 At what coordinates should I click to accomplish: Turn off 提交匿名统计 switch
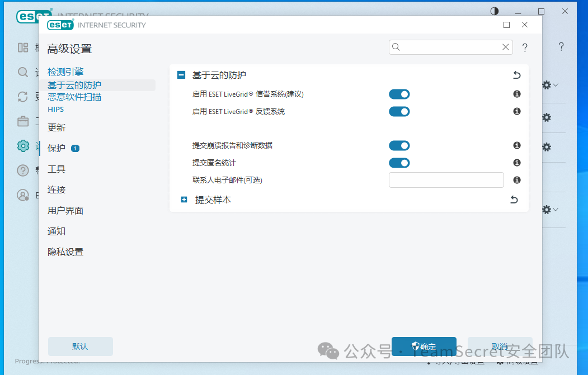399,163
